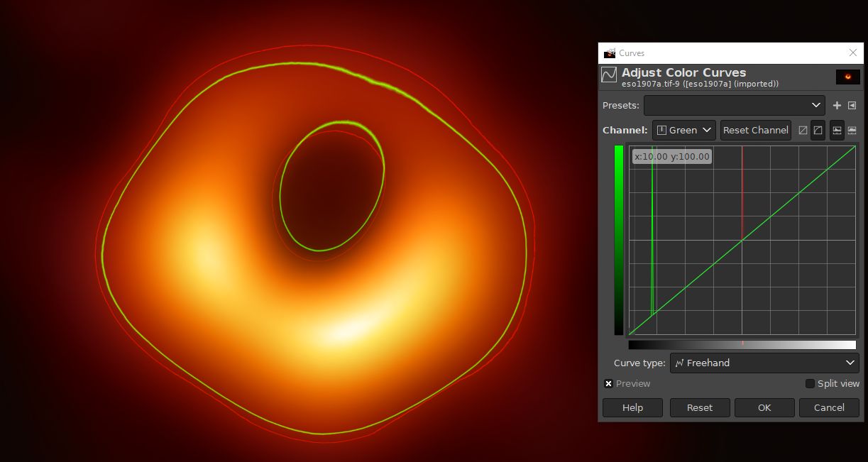The width and height of the screenshot is (868, 462).
Task: Save current settings as a named preset
Action: click(x=837, y=105)
